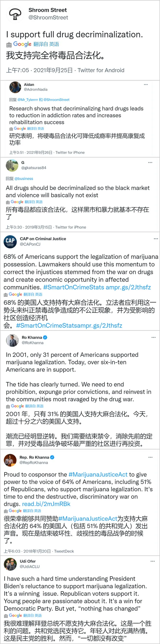The height and width of the screenshot is (644, 160).
Task: Click Ro Khanna's verified badge
Action: [45, 337]
